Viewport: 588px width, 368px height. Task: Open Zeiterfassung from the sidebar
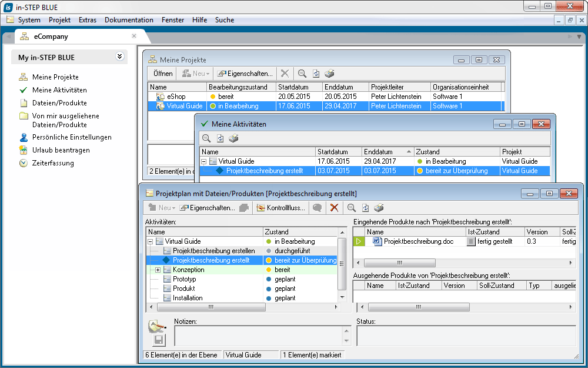(52, 163)
